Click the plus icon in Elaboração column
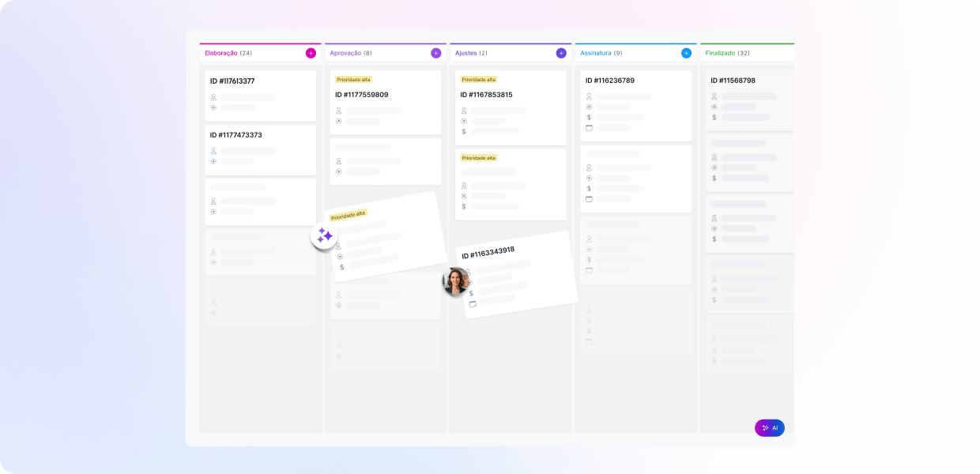Viewport: 980px width, 474px height. pyautogui.click(x=311, y=53)
